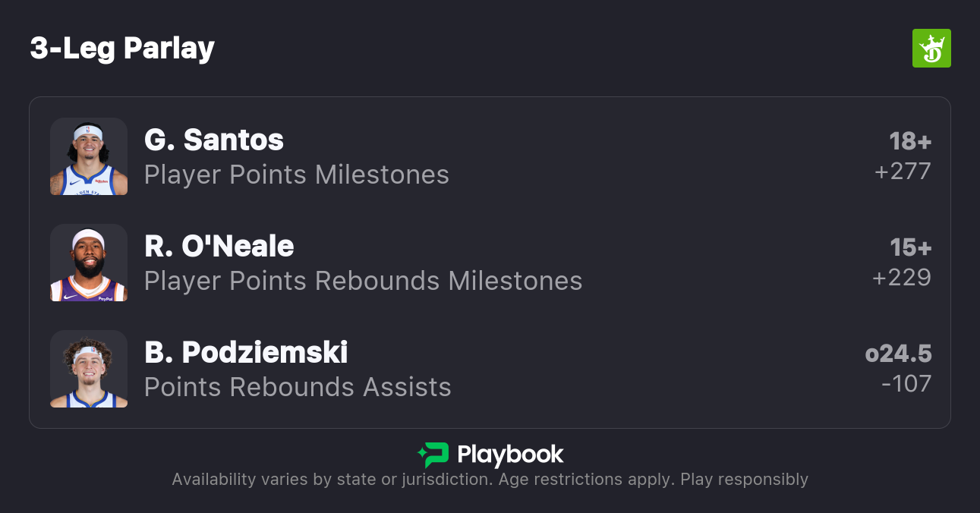980x513 pixels.
Task: Click the +229 odds for O'Neale
Action: click(901, 278)
